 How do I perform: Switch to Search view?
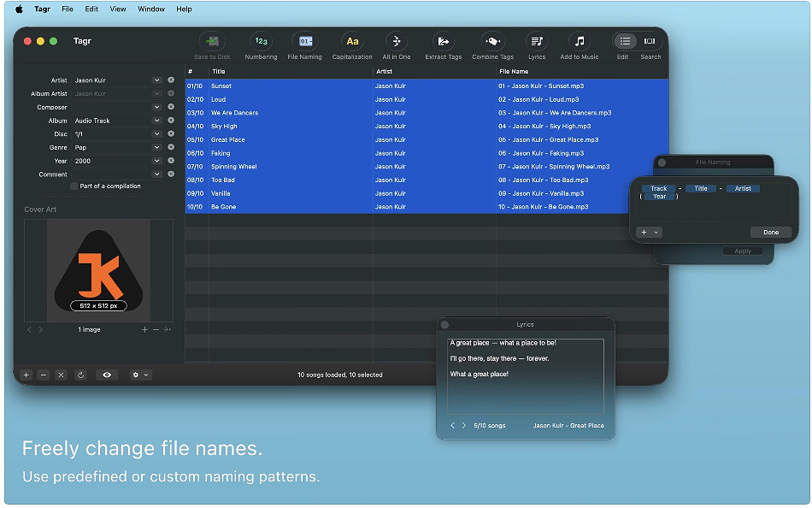pos(650,41)
